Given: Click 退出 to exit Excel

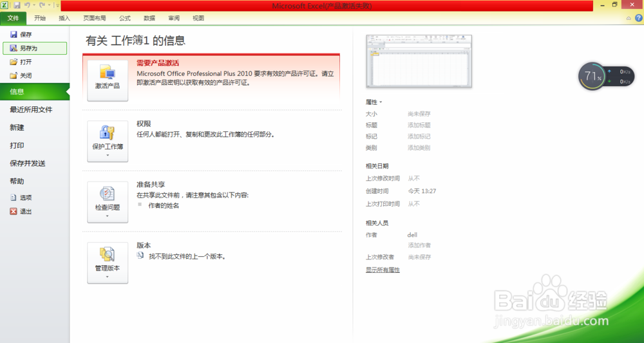Looking at the screenshot, I should [21, 211].
